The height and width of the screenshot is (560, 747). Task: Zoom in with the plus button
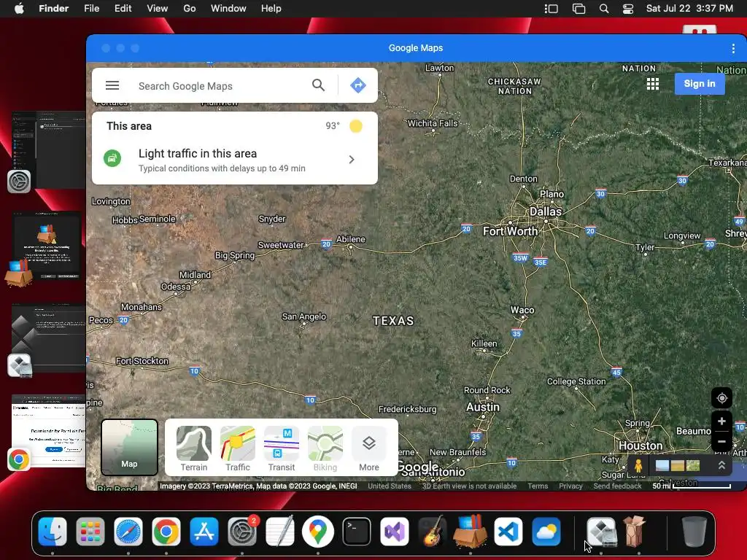721,421
